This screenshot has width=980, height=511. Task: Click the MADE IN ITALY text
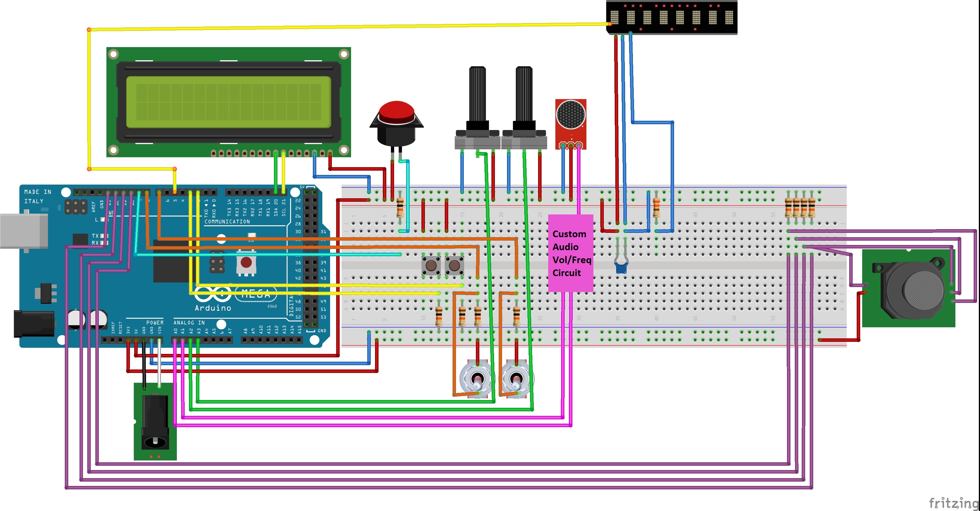point(38,196)
